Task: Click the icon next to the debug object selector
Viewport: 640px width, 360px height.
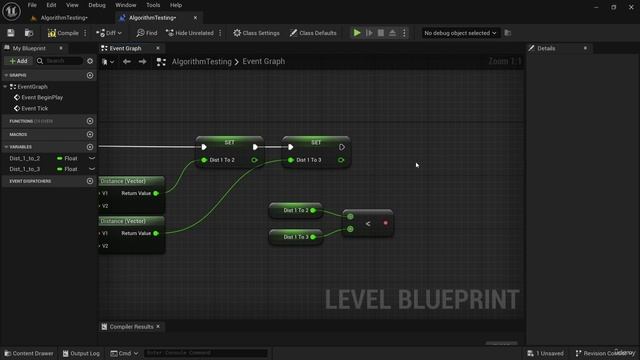Action: (508, 33)
